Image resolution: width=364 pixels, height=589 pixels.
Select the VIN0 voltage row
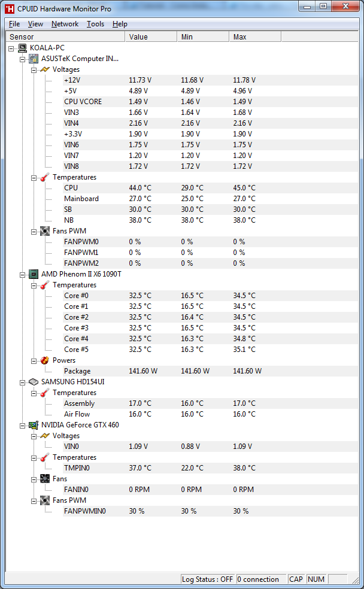tap(210, 447)
